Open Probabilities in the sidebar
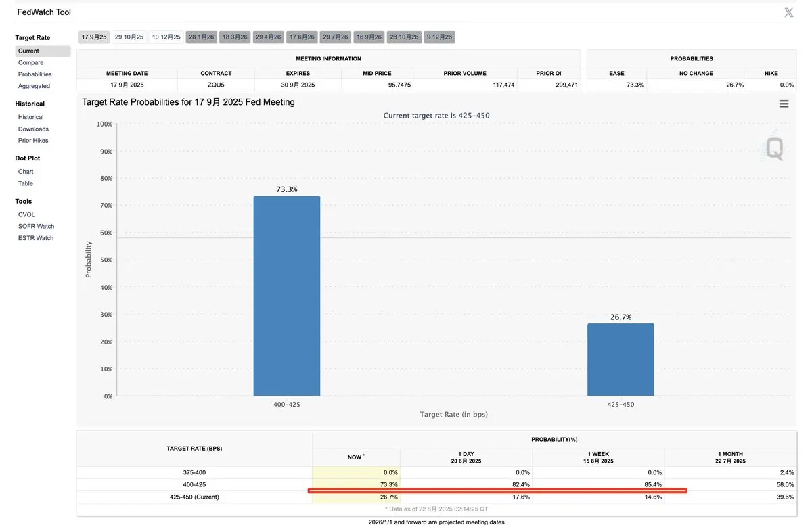812x525 pixels. [x=35, y=74]
